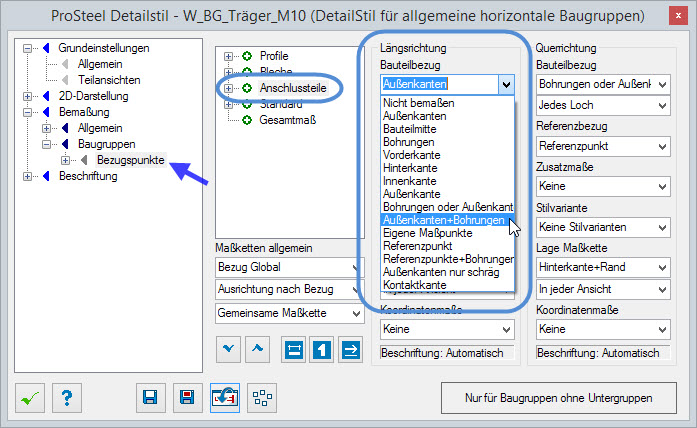Open the 'Hinterkante+Rand' dropdown
697x428 pixels.
click(603, 267)
